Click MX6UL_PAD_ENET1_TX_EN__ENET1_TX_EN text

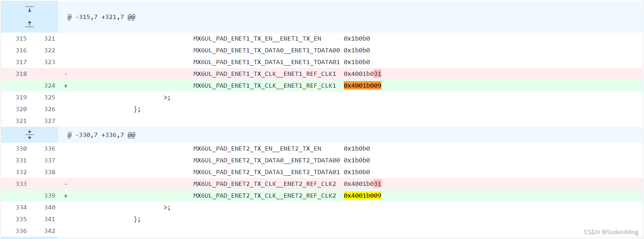click(x=257, y=39)
